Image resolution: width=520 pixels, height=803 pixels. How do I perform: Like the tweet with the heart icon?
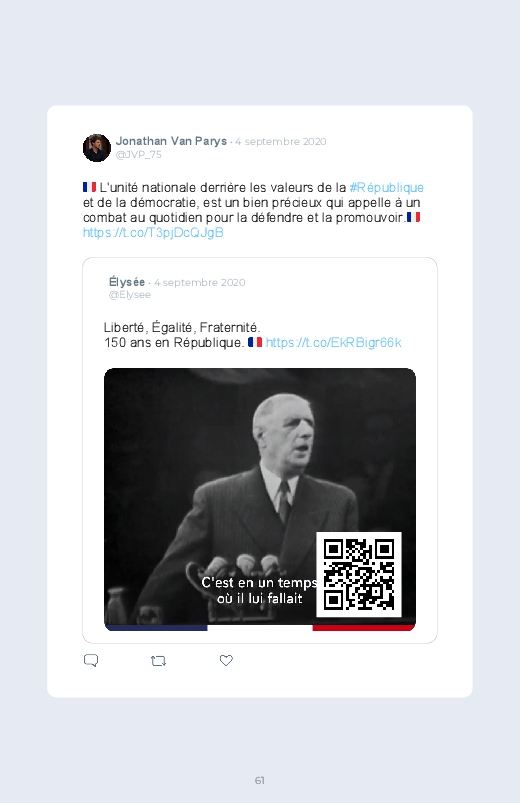(x=226, y=661)
